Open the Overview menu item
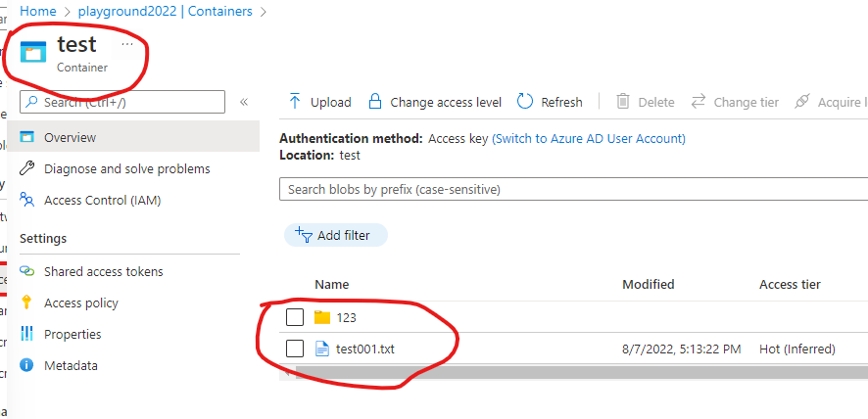The height and width of the screenshot is (419, 868). click(133, 137)
